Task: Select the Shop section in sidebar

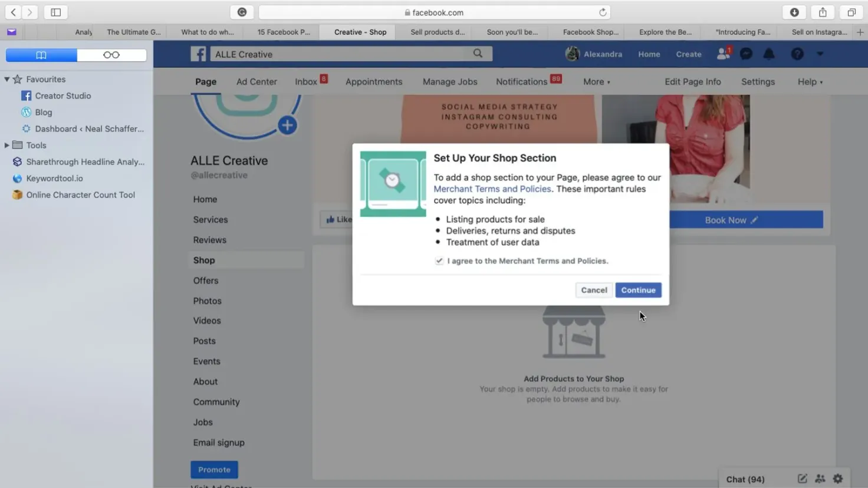Action: [x=246, y=260]
